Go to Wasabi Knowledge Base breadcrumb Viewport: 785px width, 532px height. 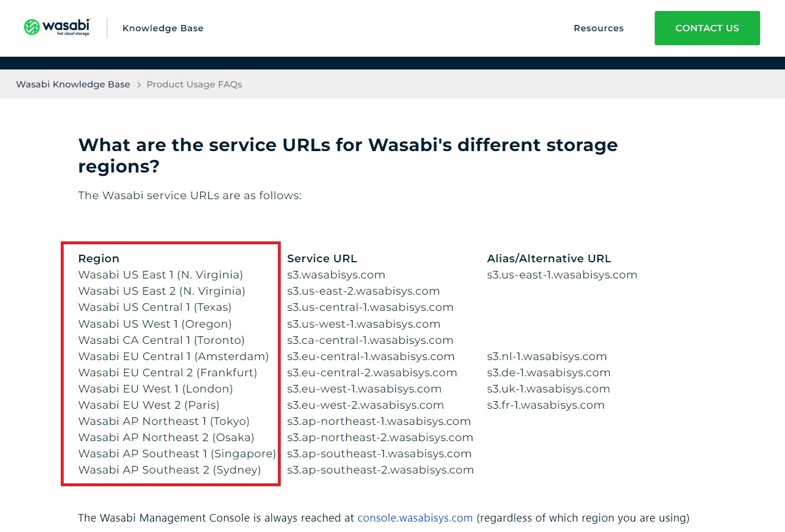coord(73,85)
